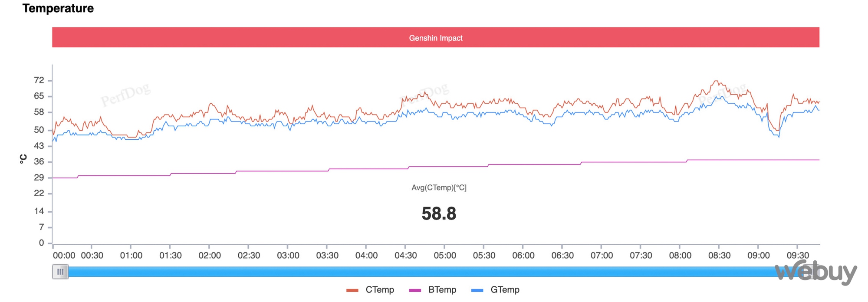Click the GTemp blue legend swatch
868x302 pixels.
pyautogui.click(x=477, y=290)
